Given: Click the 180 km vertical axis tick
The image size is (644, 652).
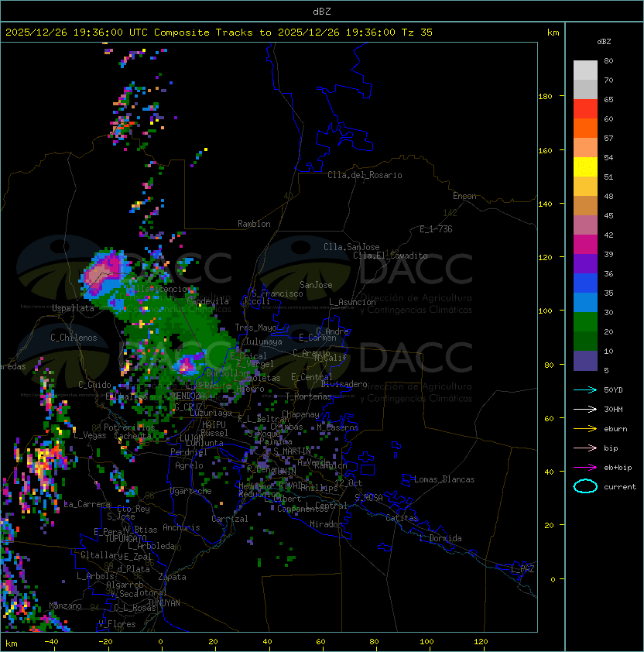Looking at the screenshot, I should click(545, 97).
